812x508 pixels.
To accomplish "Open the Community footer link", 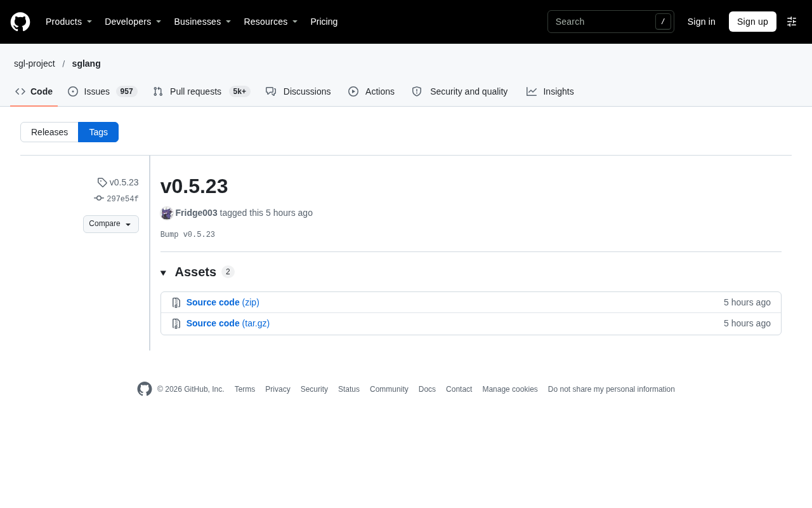I will tap(389, 389).
